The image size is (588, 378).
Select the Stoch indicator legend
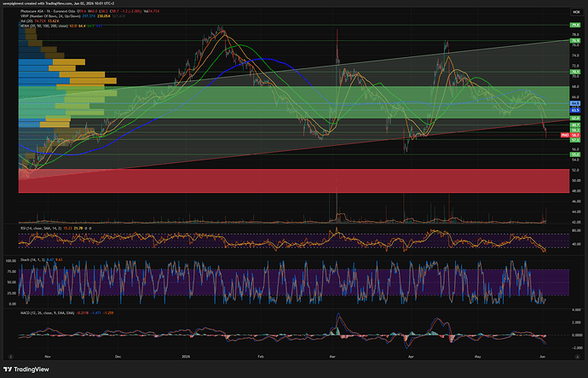click(42, 259)
